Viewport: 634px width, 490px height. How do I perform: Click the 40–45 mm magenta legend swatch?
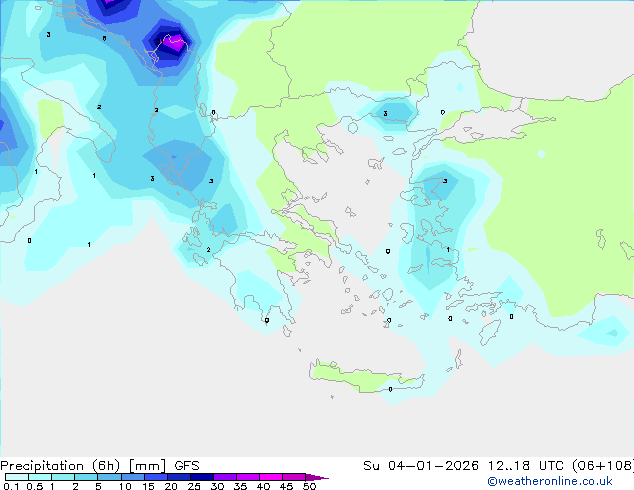tap(271, 477)
